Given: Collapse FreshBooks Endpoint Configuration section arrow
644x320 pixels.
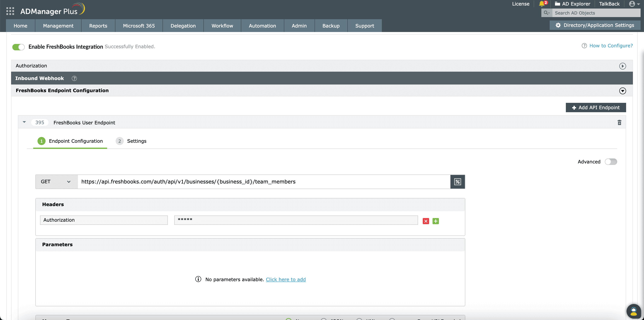Looking at the screenshot, I should pyautogui.click(x=622, y=91).
